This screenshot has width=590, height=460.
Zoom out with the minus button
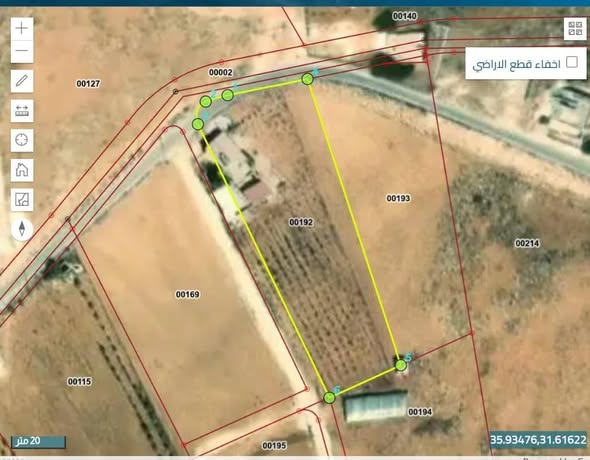[x=22, y=51]
